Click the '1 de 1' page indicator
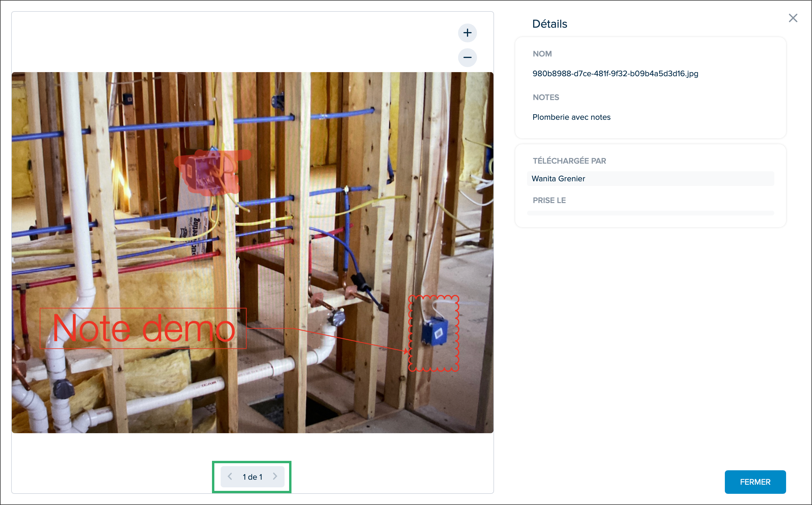Viewport: 812px width, 505px height. (252, 477)
